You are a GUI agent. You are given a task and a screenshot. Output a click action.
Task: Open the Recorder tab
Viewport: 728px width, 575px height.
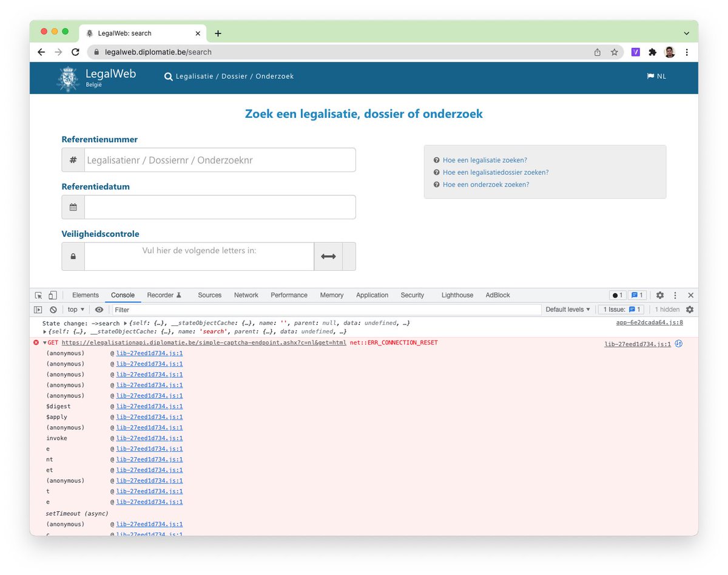point(164,295)
